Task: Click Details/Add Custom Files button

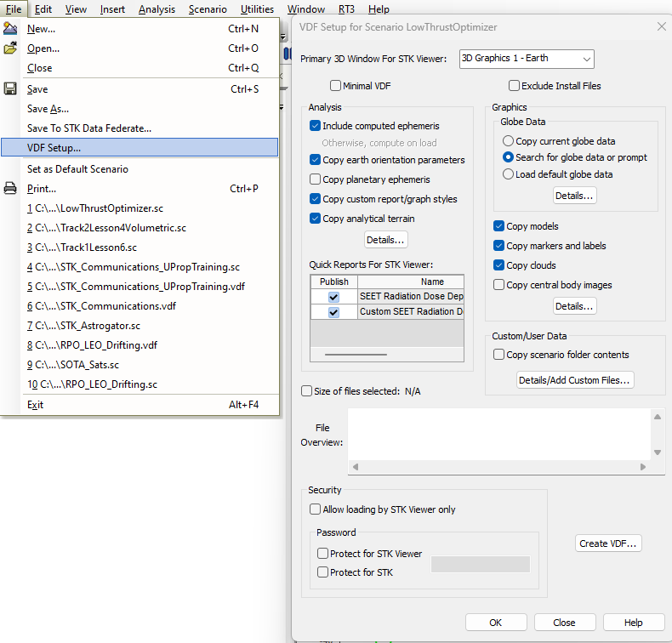Action: 575,380
